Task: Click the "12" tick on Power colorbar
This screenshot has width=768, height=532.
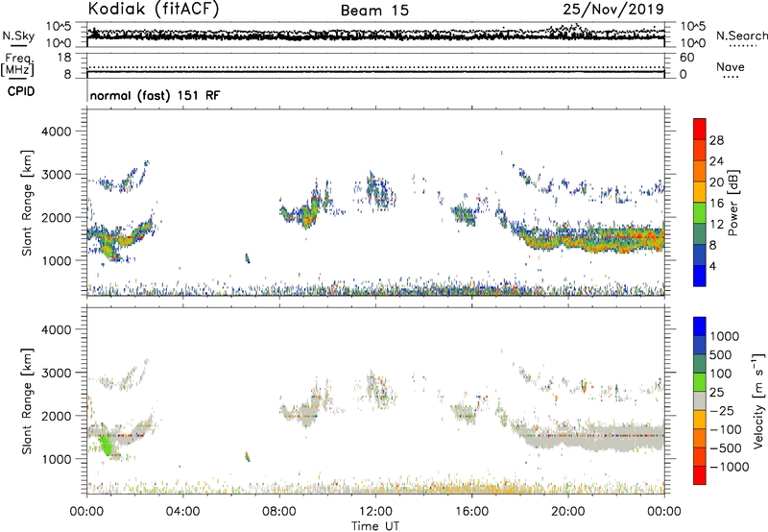Action: [716, 224]
